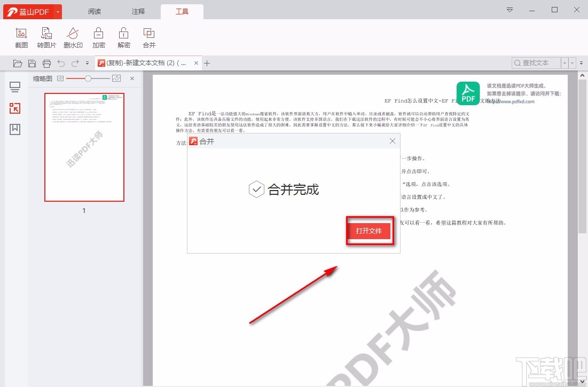The height and width of the screenshot is (387, 588).
Task: Jump to next search result arrow
Action: pyautogui.click(x=573, y=63)
